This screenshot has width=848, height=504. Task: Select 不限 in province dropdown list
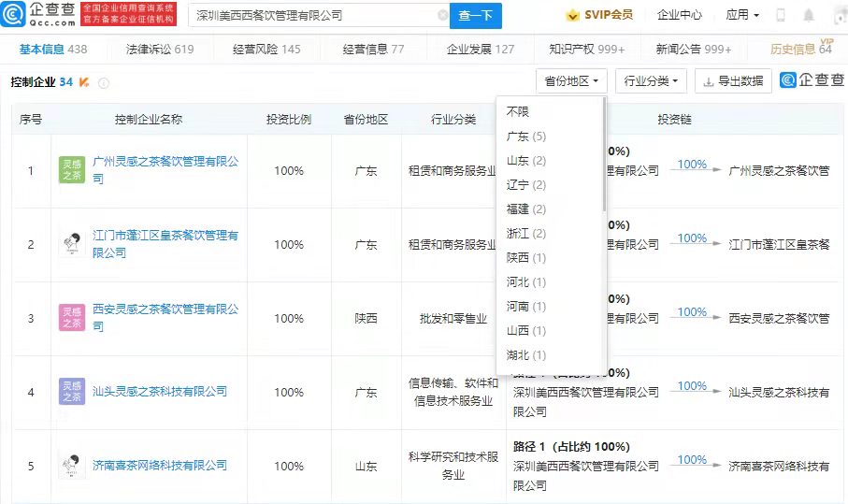(549, 111)
